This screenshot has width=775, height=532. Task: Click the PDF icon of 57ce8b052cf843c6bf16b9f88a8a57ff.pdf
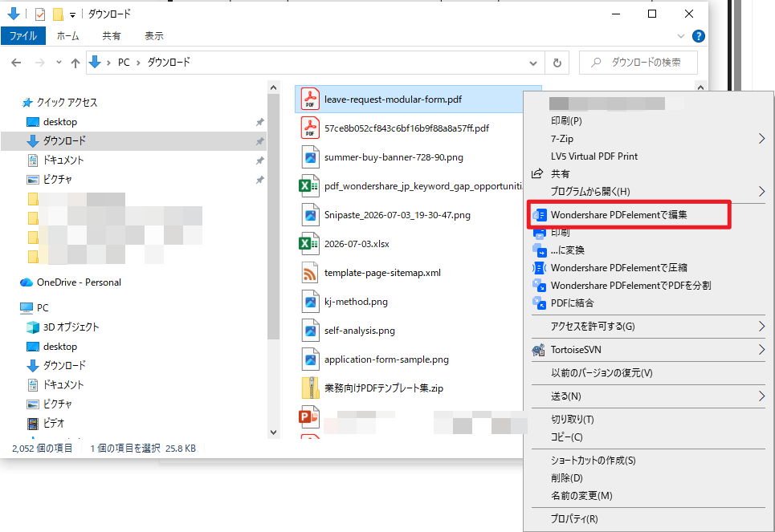(x=310, y=128)
